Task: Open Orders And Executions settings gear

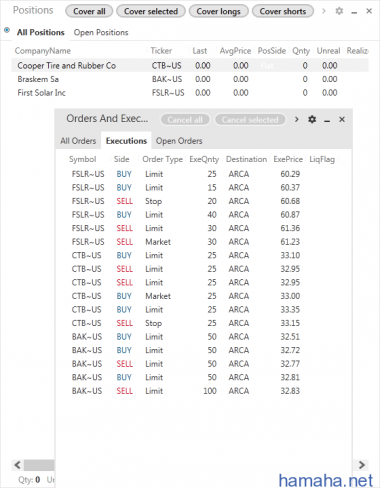Action: [312, 119]
